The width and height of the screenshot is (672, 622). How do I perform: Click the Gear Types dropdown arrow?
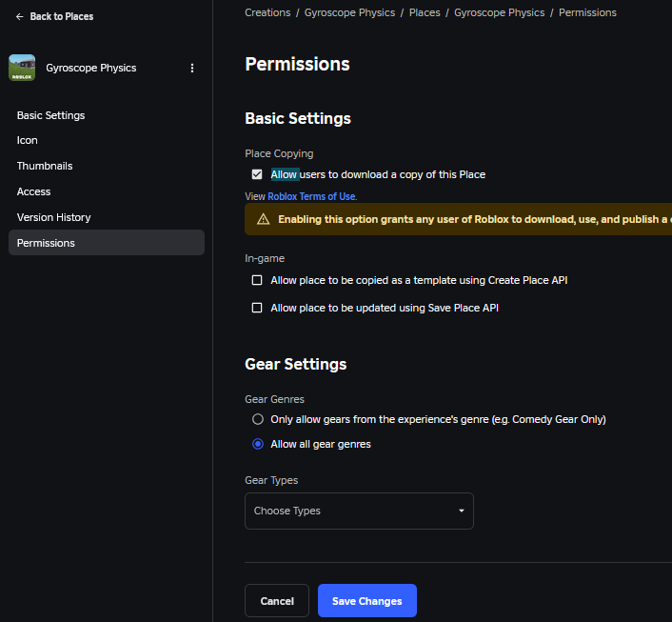462,512
